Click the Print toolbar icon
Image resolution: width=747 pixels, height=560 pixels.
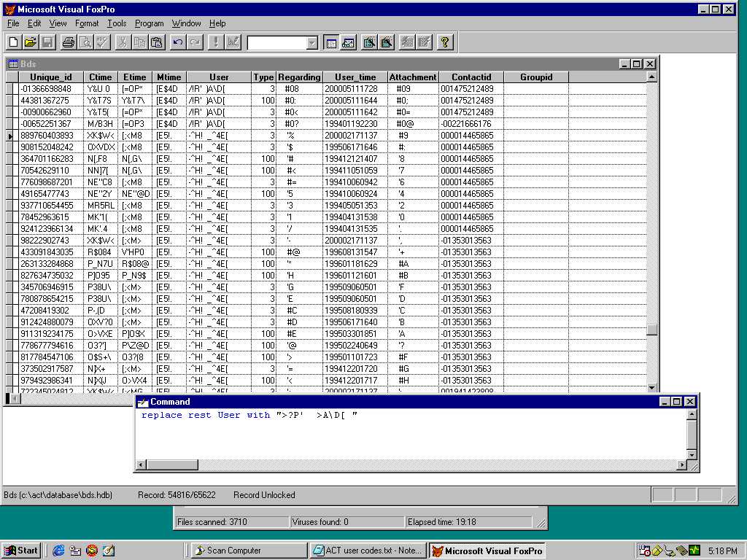tap(69, 42)
